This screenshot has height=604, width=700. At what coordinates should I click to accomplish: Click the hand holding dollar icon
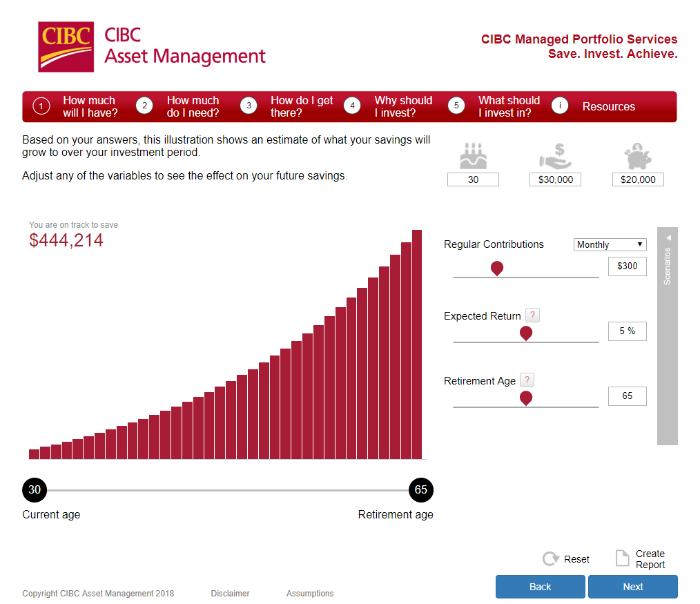coord(555,156)
